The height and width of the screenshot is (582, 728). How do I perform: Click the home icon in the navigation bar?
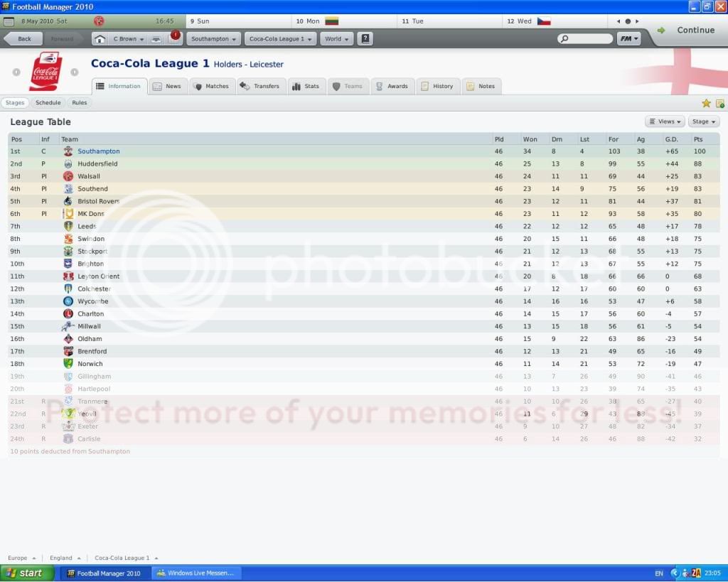[99, 38]
